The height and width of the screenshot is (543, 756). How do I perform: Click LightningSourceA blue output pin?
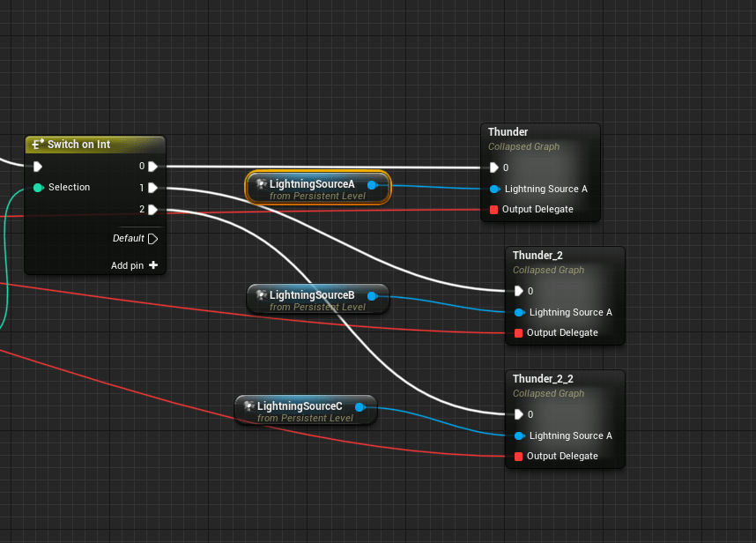[372, 184]
